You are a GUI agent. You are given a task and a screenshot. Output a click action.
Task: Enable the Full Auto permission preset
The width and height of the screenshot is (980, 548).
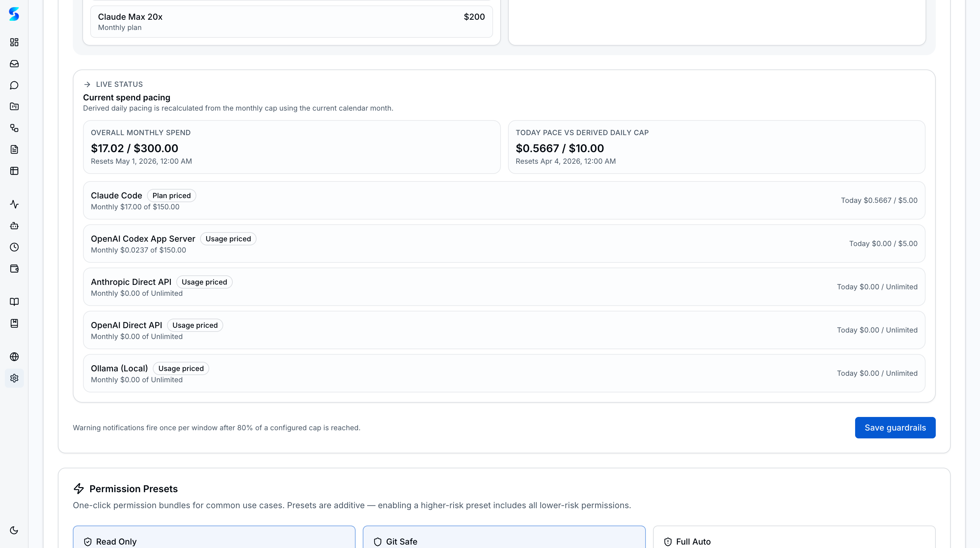pyautogui.click(x=794, y=541)
